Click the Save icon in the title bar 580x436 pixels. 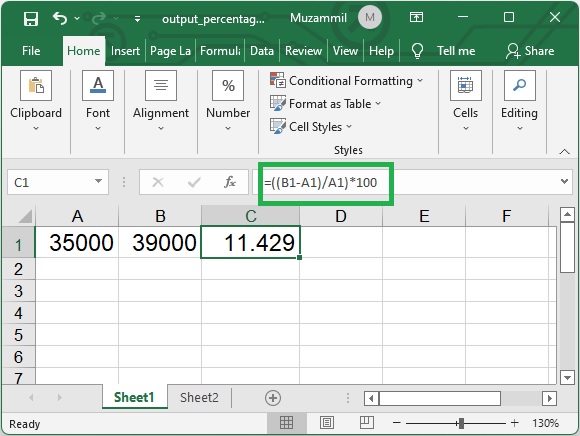pyautogui.click(x=31, y=18)
